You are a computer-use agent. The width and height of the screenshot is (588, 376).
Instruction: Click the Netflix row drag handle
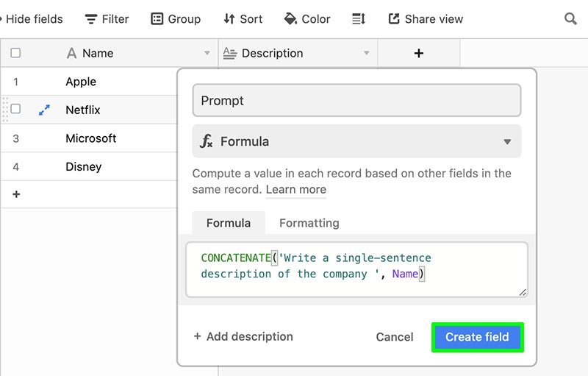pos(5,109)
